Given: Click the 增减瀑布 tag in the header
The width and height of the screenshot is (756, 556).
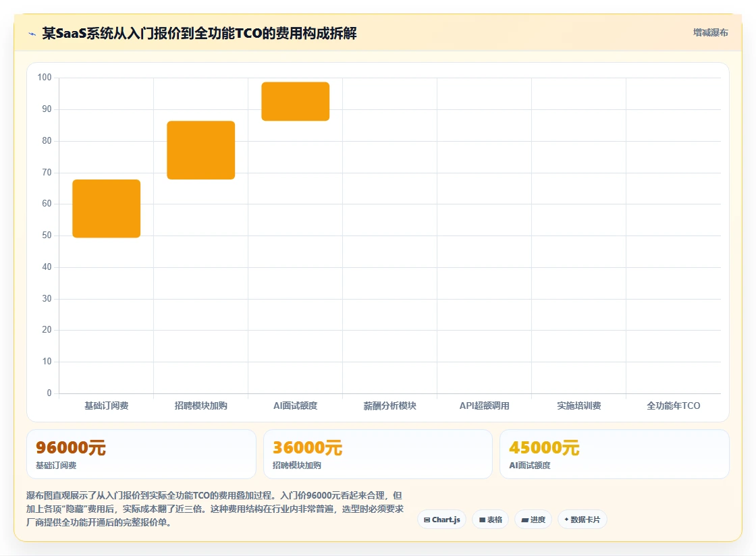Looking at the screenshot, I should [710, 33].
